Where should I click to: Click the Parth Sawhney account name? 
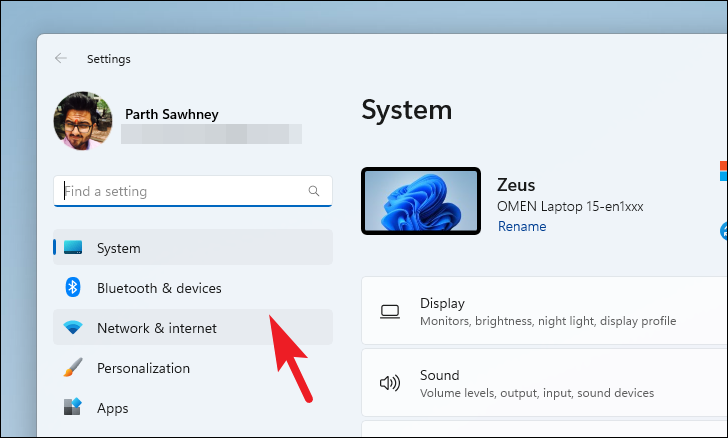(x=172, y=114)
